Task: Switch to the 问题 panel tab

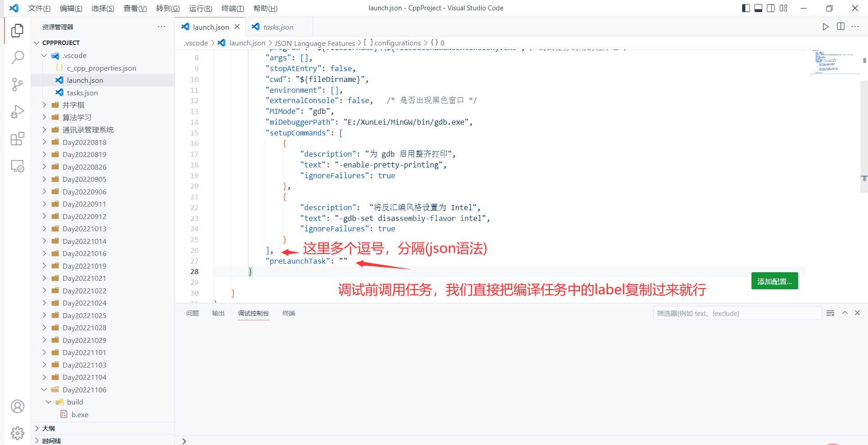Action: click(x=193, y=313)
